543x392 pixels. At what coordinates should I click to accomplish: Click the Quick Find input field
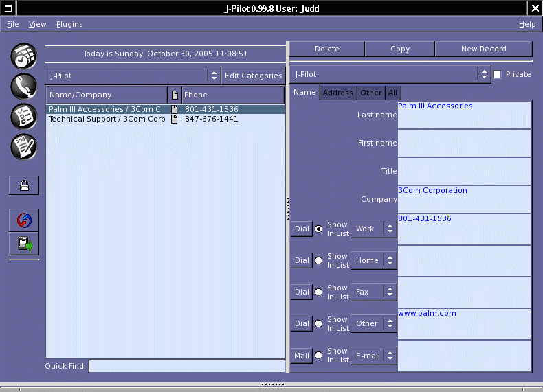click(x=186, y=366)
